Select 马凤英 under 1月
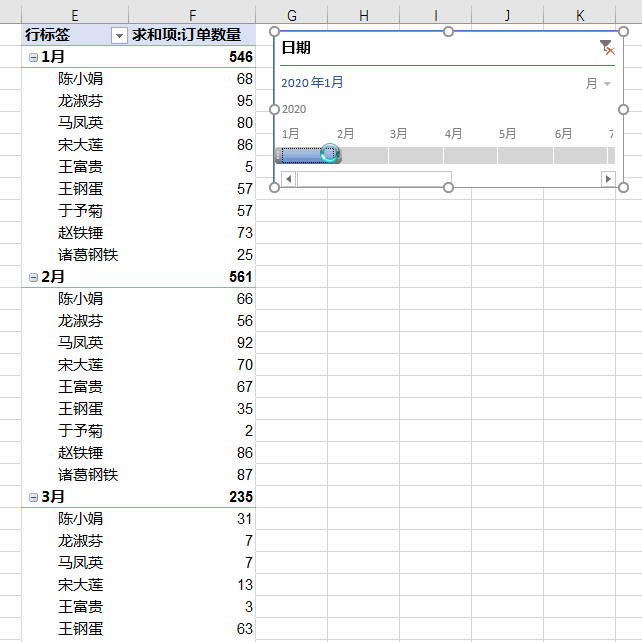642x642 pixels. coord(80,123)
